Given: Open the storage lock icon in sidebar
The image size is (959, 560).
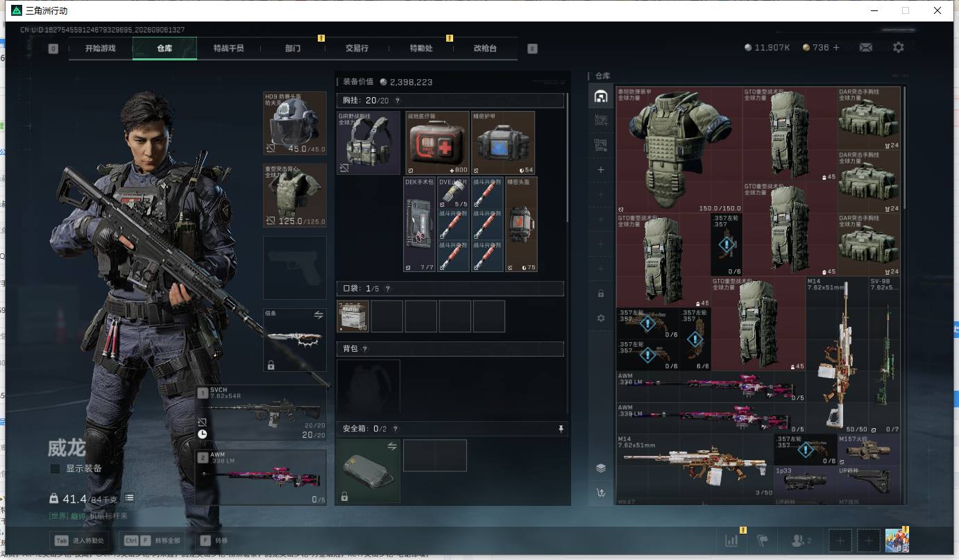Looking at the screenshot, I should click(x=601, y=294).
